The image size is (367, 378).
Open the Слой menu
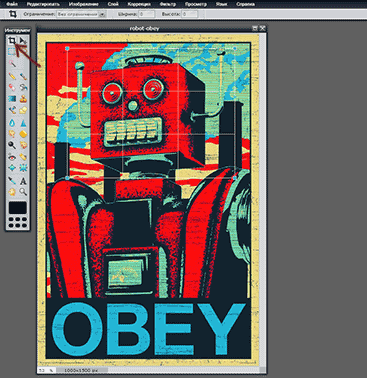(113, 4)
